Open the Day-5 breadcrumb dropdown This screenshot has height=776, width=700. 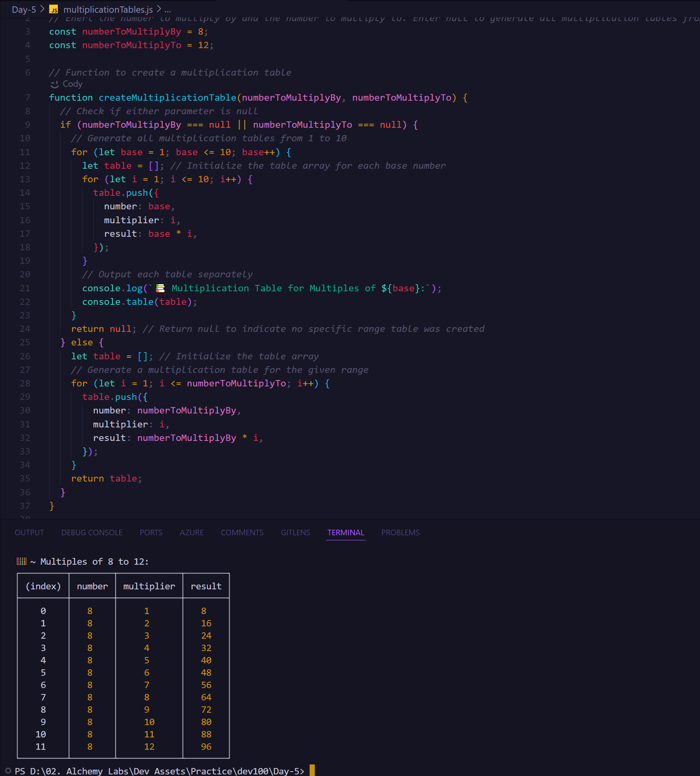point(24,10)
